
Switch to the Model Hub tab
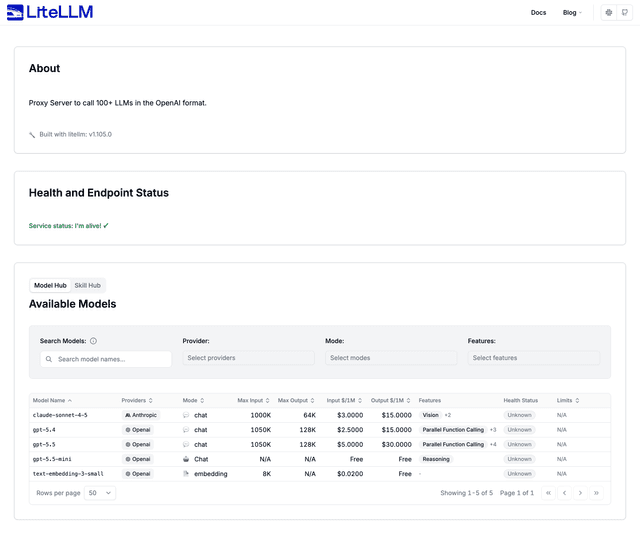tap(50, 286)
